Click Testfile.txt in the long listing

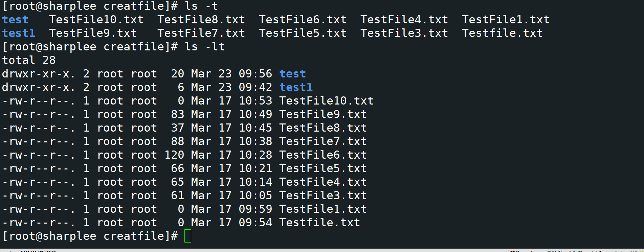pos(319,223)
